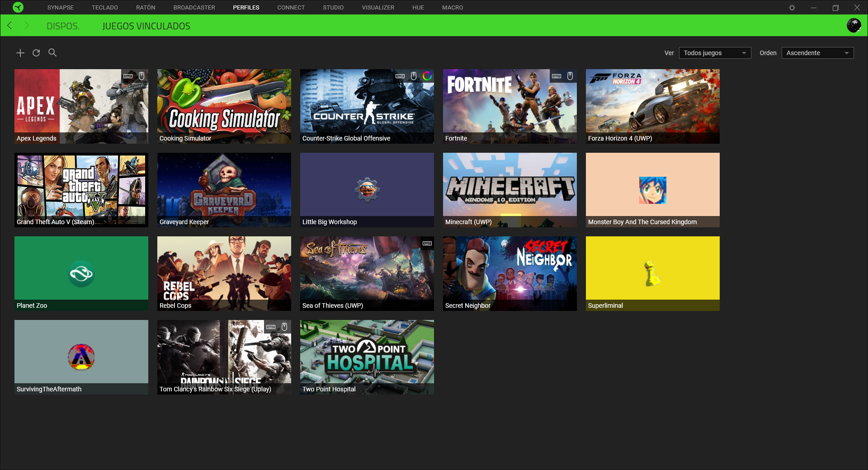
Task: Click the Razer Synapse logo icon
Action: point(18,7)
